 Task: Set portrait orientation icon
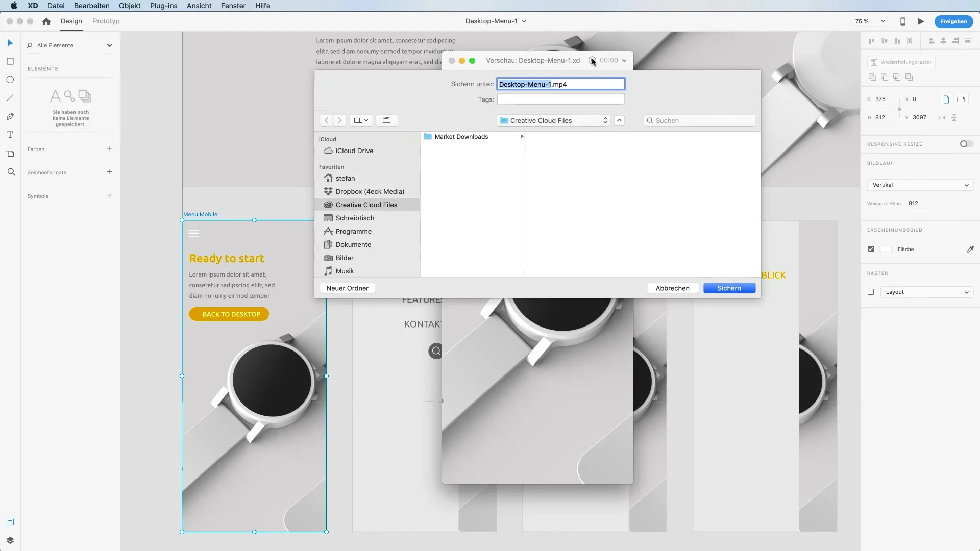coord(946,99)
